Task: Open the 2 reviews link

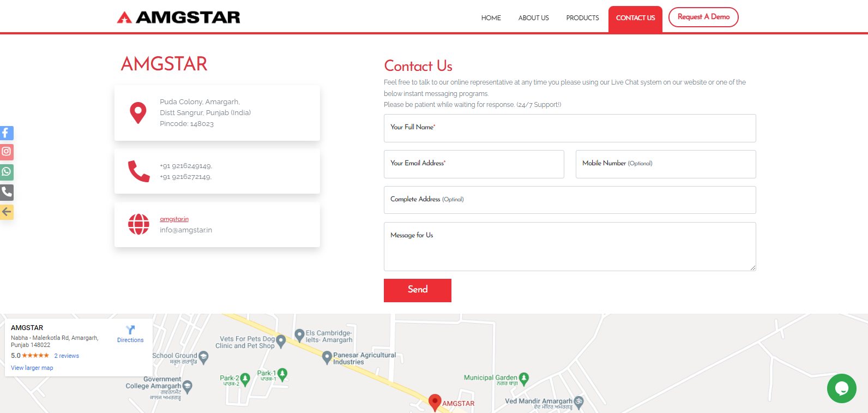Action: click(x=67, y=356)
